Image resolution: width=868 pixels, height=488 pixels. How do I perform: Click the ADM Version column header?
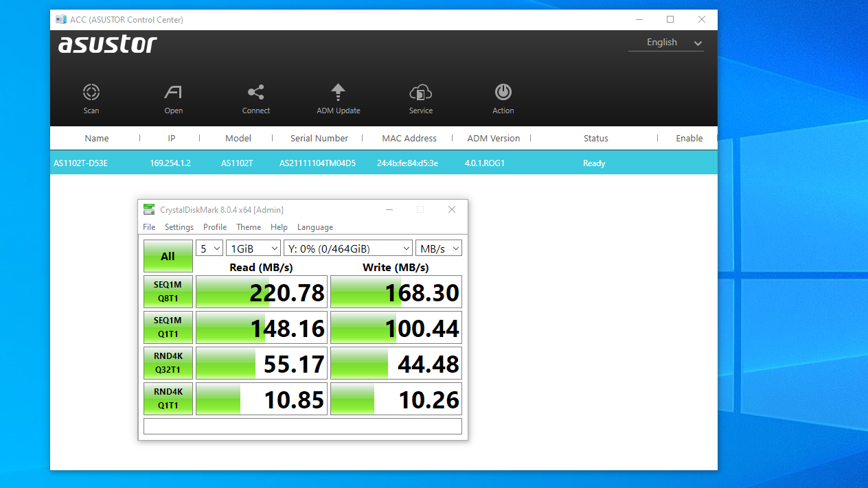[494, 138]
